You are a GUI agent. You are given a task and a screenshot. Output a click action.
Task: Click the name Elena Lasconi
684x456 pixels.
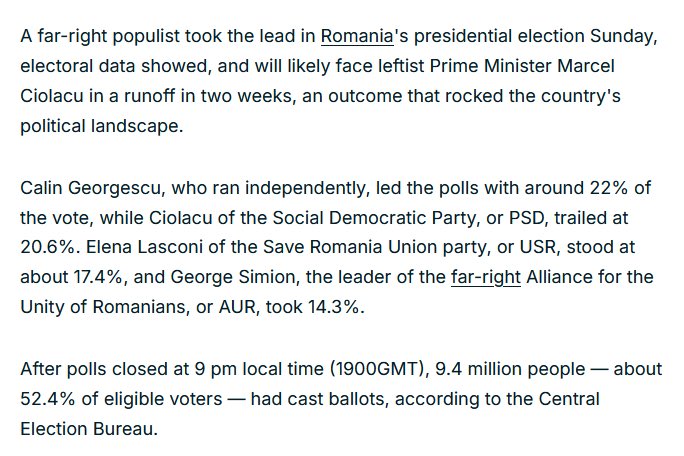tap(144, 247)
